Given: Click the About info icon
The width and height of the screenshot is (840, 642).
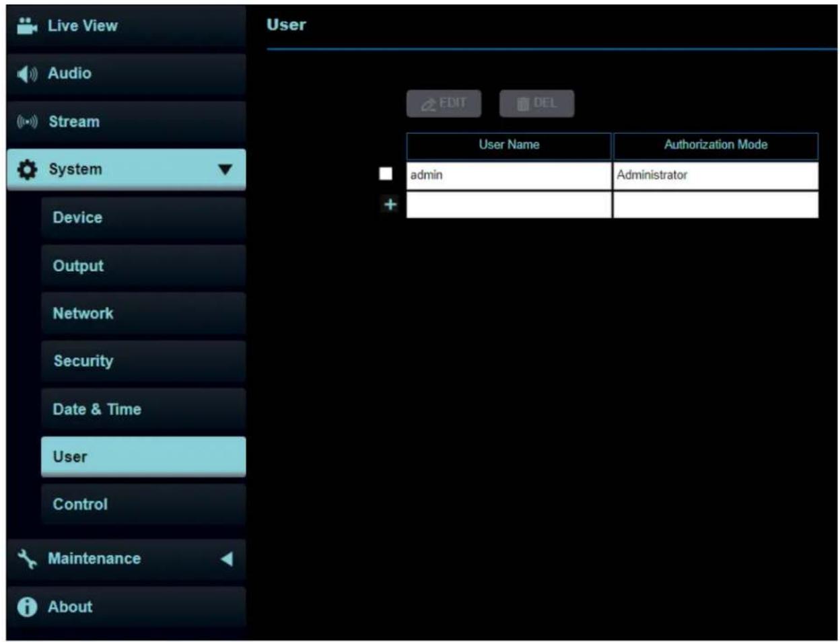Looking at the screenshot, I should coord(27,607).
